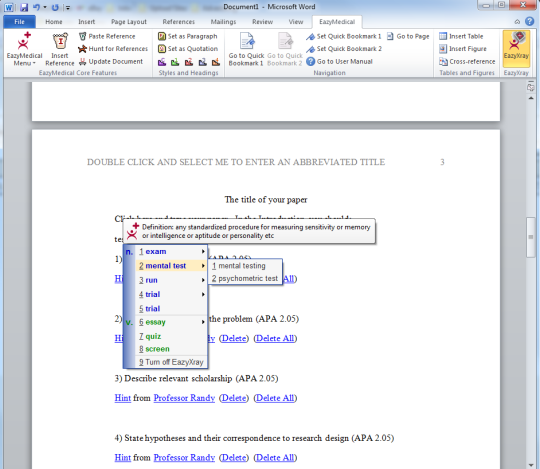Choose 'quiz' verb synonym
This screenshot has width=540, height=469.
click(x=172, y=336)
